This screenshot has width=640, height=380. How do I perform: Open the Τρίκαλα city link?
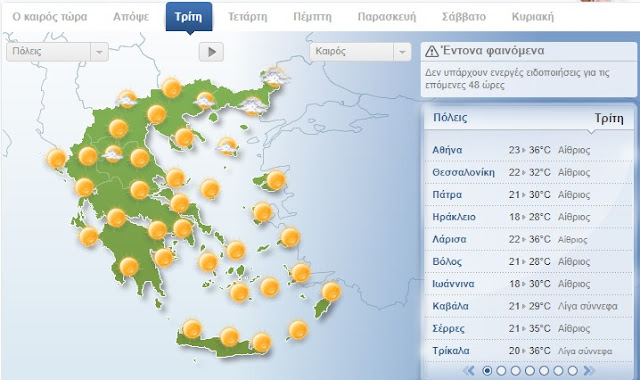point(451,351)
